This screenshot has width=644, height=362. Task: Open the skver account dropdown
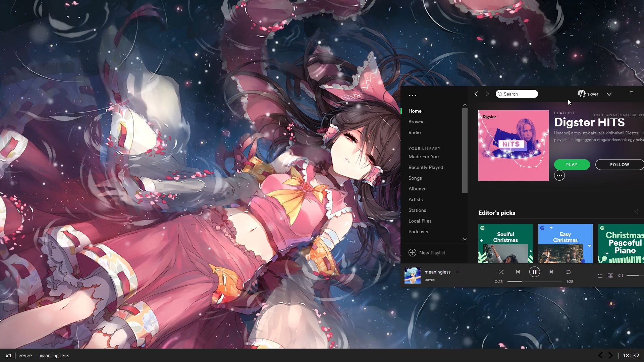point(609,94)
